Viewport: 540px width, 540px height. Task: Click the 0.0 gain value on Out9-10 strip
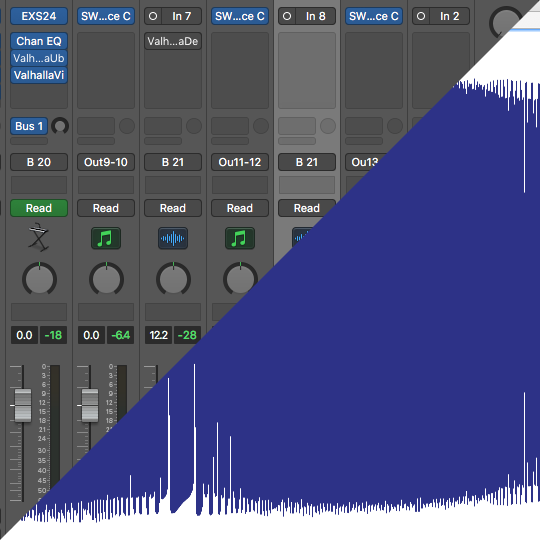point(91,335)
